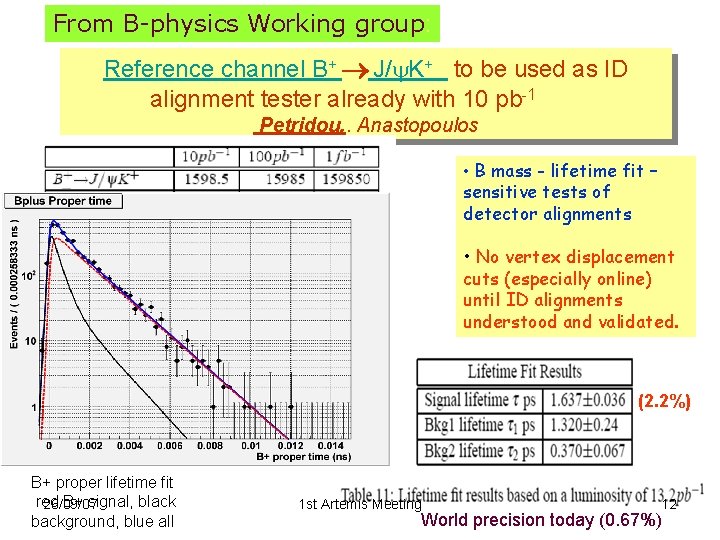Viewport: 720px width, 540px height.
Task: Click 'understood and validated.' text line
Action: pyautogui.click(x=570, y=322)
